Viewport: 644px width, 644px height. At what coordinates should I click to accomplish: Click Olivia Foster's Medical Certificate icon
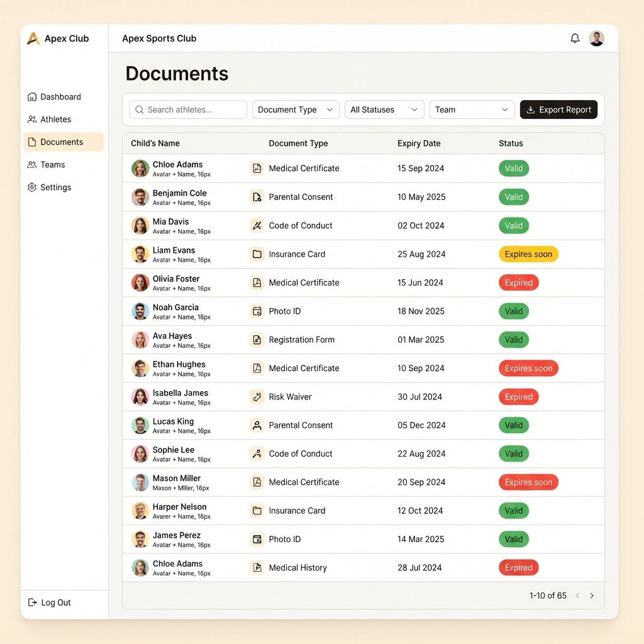[257, 282]
